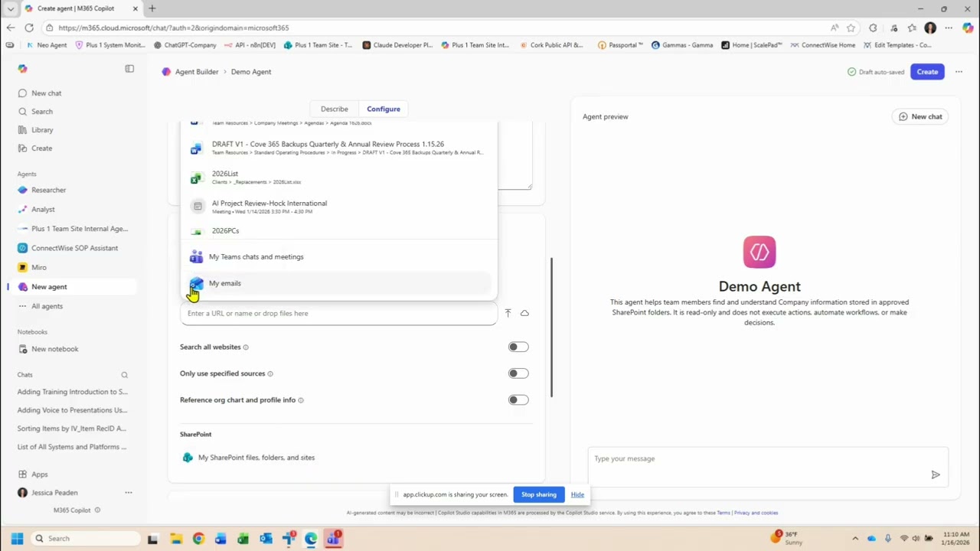Bookmark page with the star icon

point(851,28)
